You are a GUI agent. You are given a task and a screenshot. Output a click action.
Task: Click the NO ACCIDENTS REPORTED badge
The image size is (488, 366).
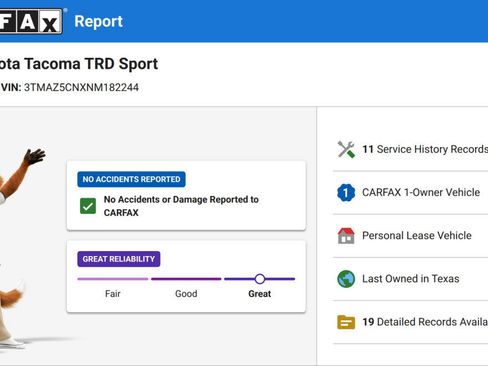131,179
